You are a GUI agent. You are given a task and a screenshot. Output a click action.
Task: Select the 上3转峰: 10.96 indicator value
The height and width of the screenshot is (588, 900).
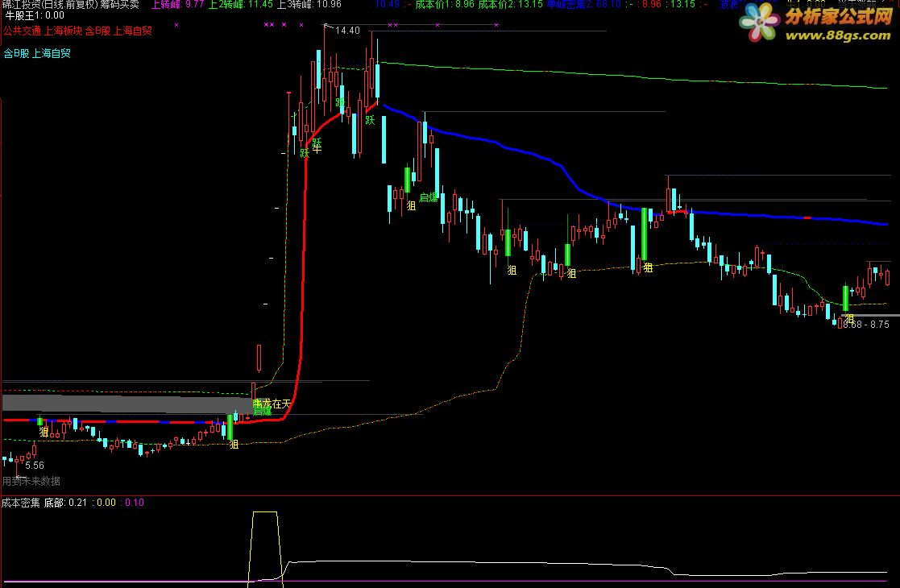(309, 4)
